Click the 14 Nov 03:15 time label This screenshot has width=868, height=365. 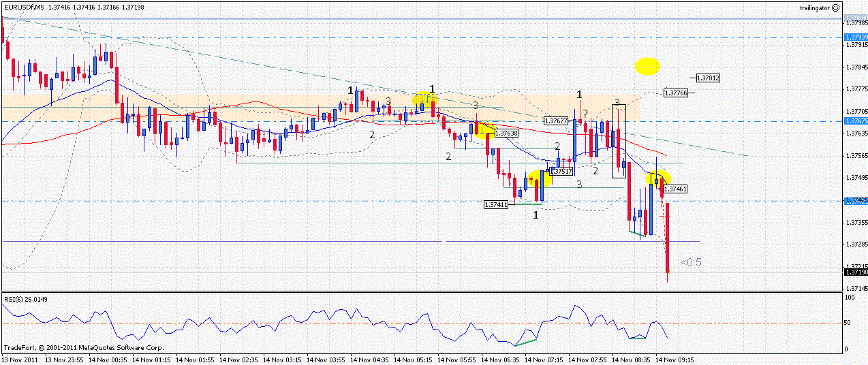coord(281,359)
